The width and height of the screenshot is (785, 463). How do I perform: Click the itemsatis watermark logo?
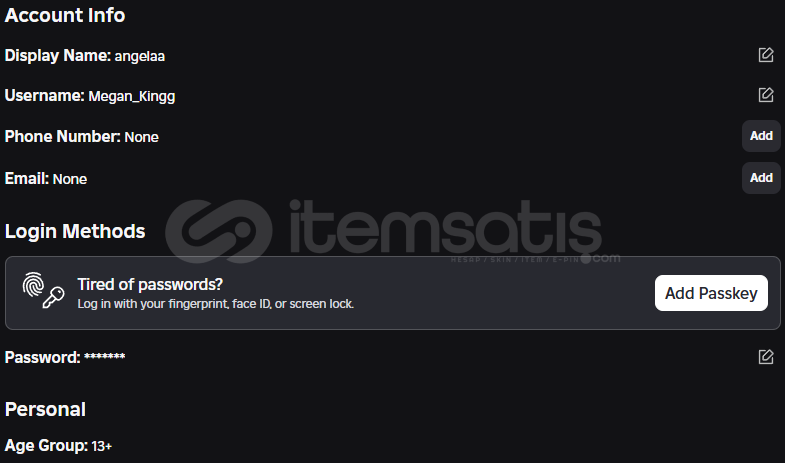click(393, 231)
